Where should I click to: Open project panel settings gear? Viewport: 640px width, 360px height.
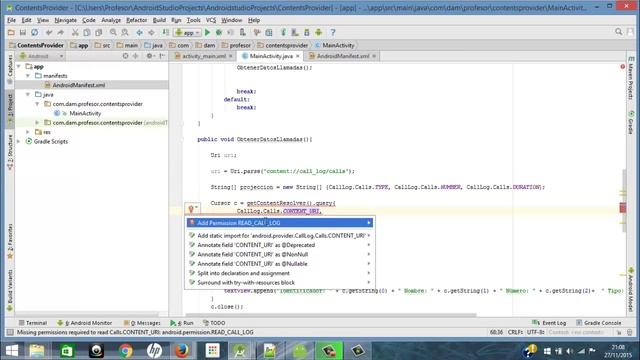click(149, 56)
